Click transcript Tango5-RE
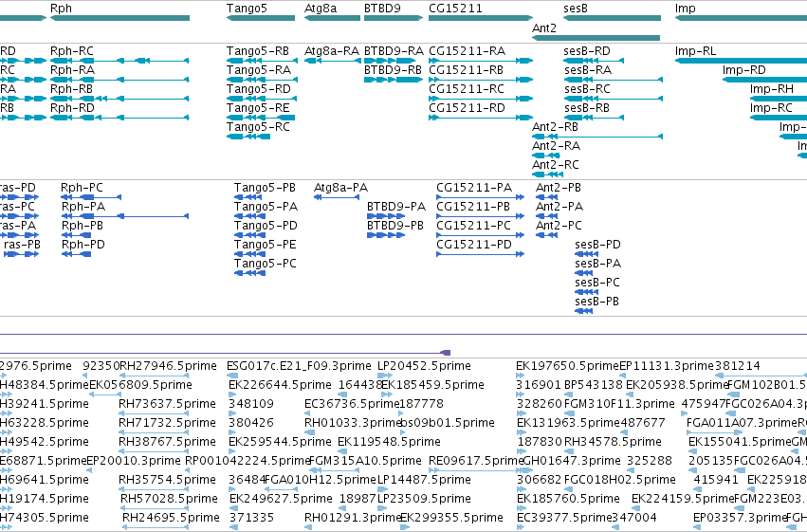Screen dimensions: 807x532 261,118
